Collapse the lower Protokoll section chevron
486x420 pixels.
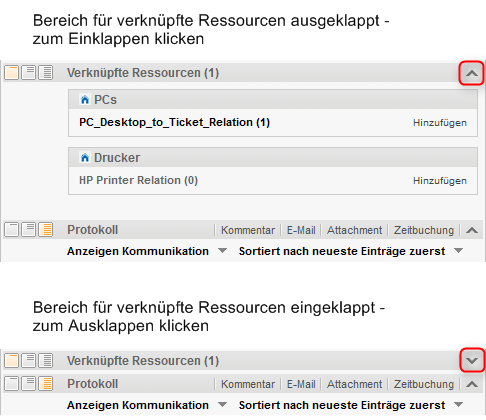(x=472, y=384)
